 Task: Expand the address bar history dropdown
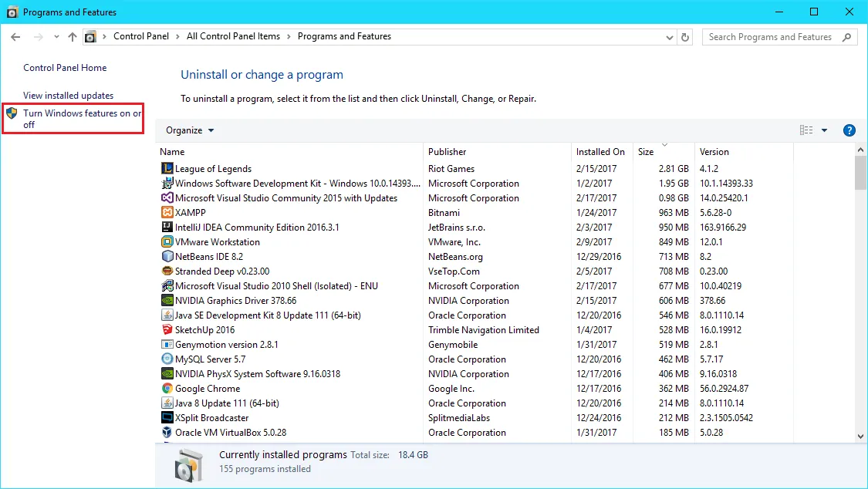click(x=669, y=36)
